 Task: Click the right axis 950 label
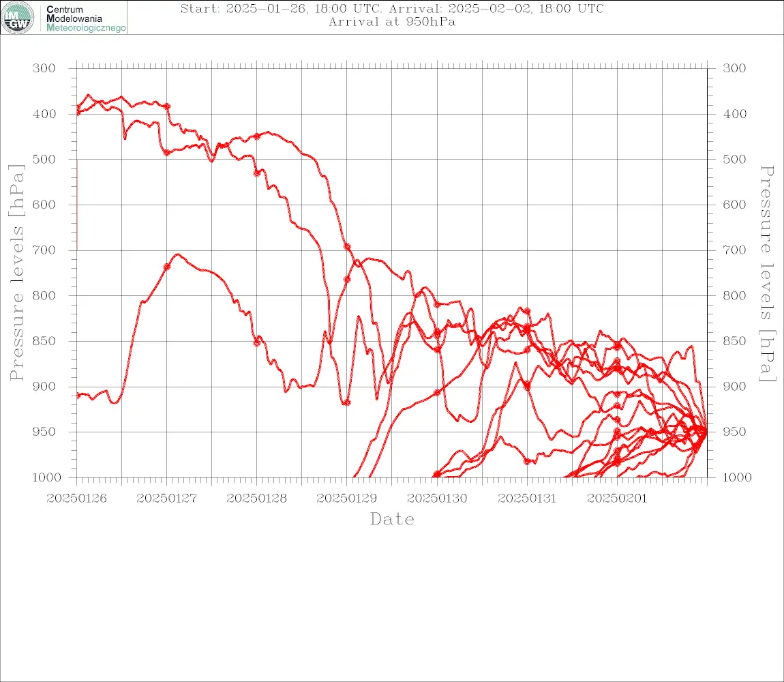pyautogui.click(x=734, y=431)
